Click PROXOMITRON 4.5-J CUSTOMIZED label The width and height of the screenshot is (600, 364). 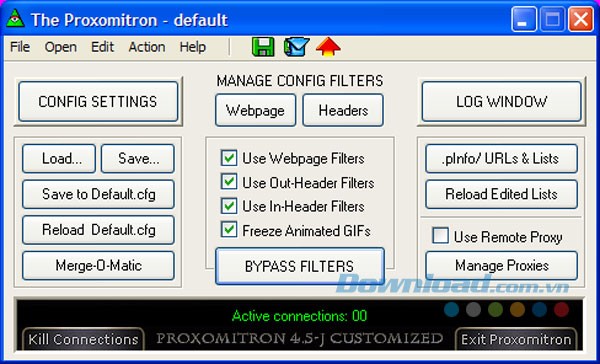tap(300, 338)
